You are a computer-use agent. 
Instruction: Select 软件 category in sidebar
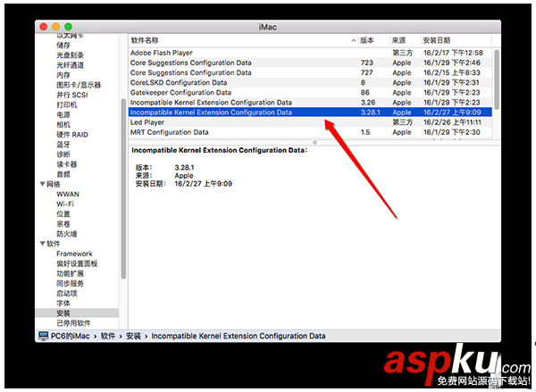click(54, 244)
